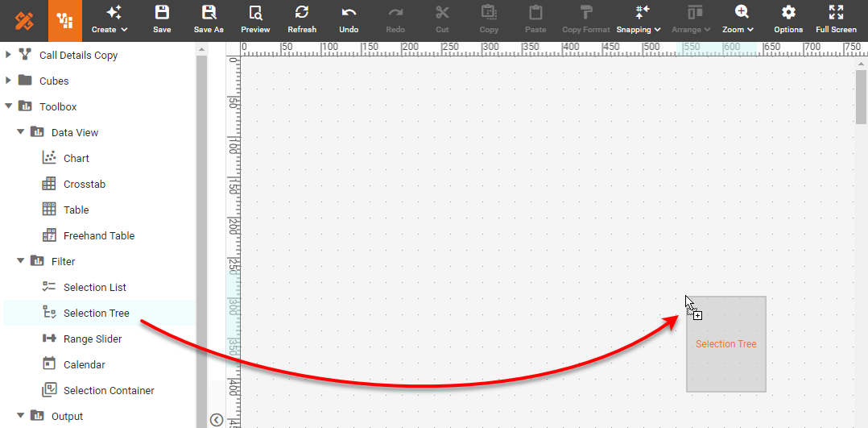Screen dimensions: 868x428
Task: Select the Selection Container icon
Action: point(49,389)
